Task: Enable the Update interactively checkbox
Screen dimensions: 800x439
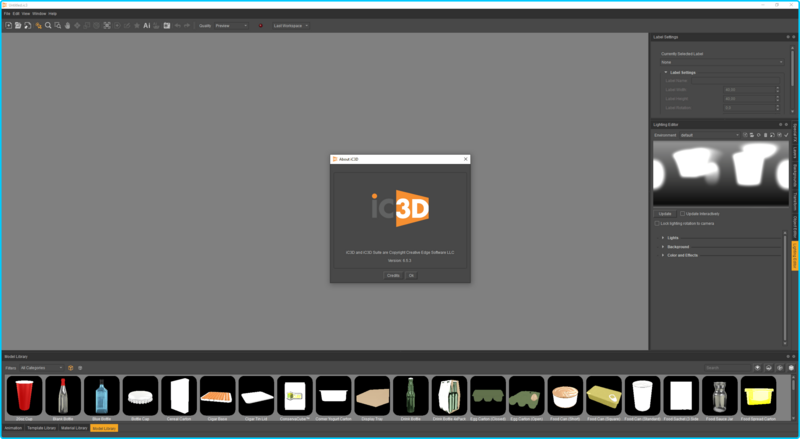Action: click(682, 214)
